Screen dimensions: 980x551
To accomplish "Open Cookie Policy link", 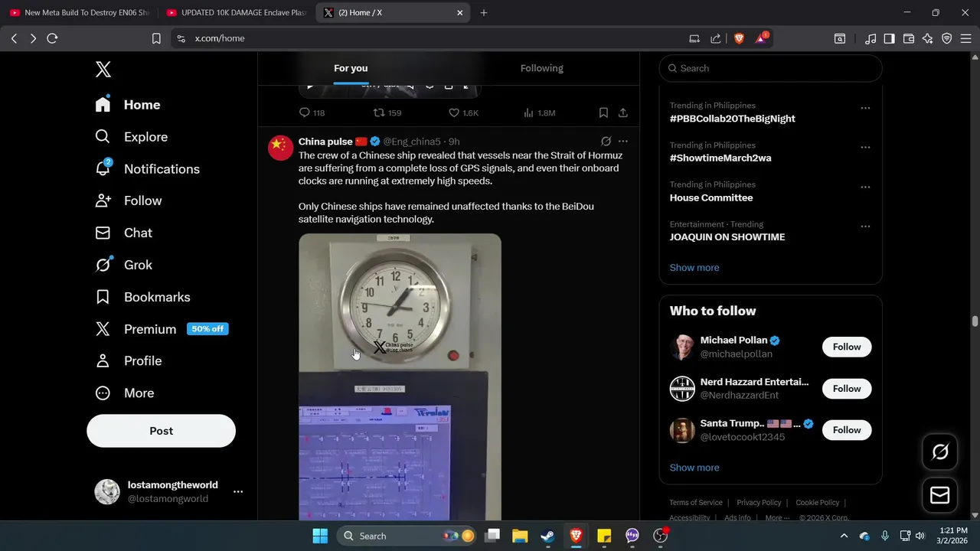I will [x=818, y=503].
